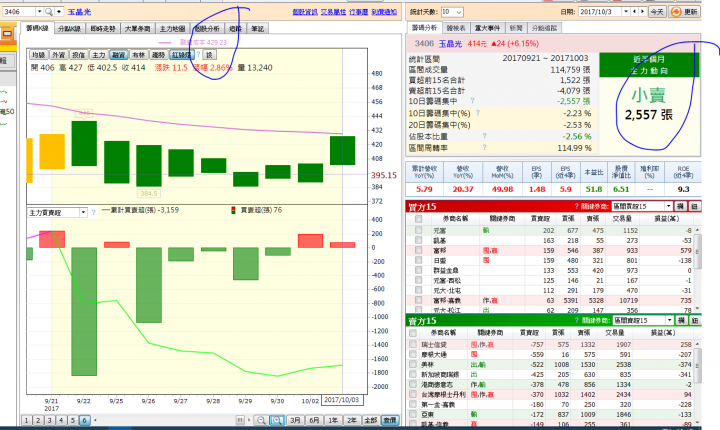This screenshot has height=430, width=720.
Task: Click help icon beside 區間周轉率
Action: click(484, 147)
